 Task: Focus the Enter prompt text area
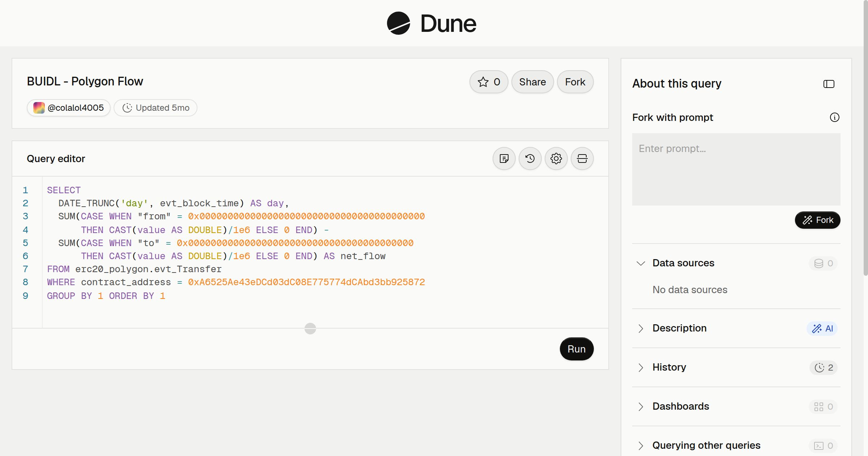[736, 169]
